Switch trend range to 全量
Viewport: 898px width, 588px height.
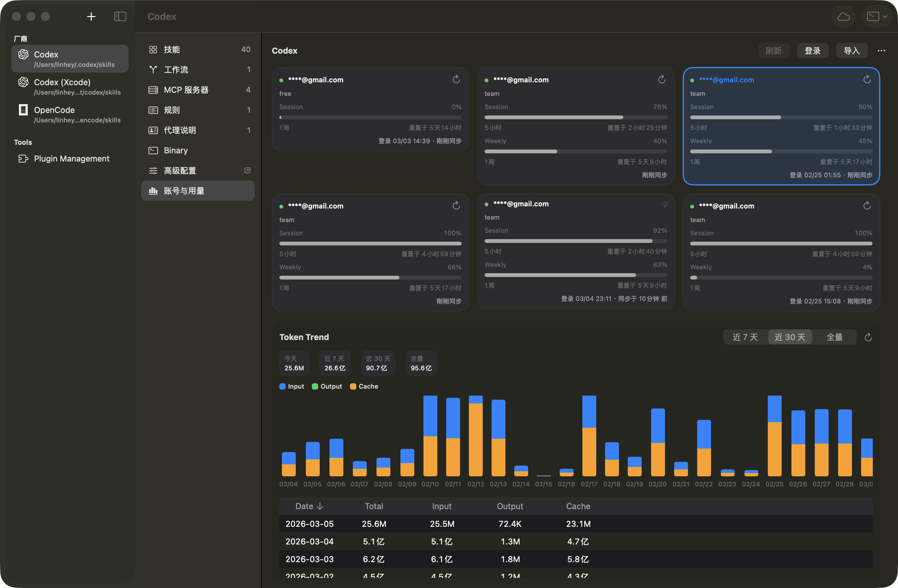[834, 337]
